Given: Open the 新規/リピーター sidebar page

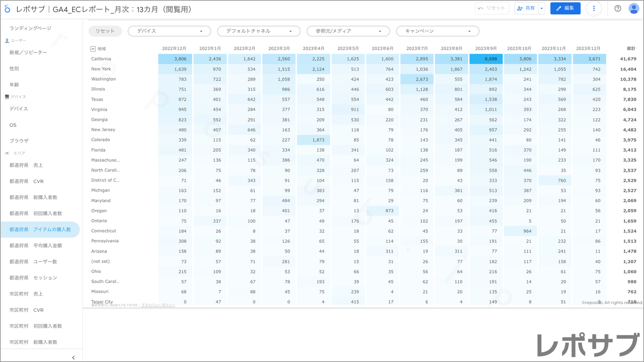Looking at the screenshot, I should point(28,53).
